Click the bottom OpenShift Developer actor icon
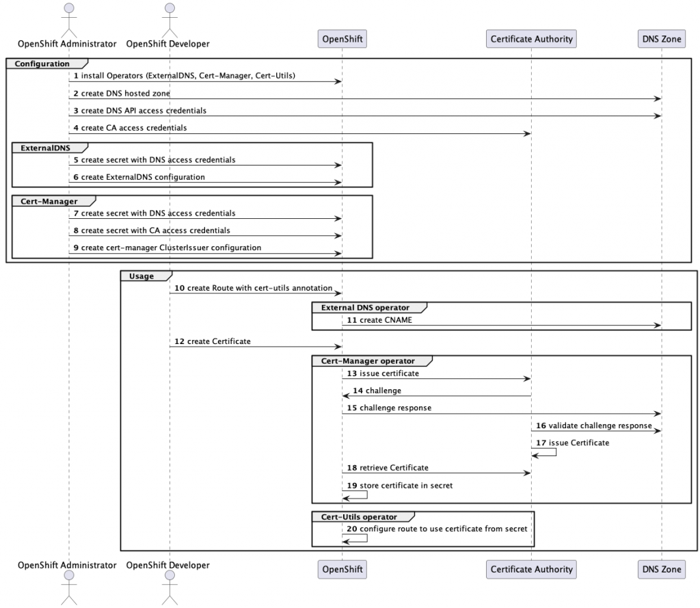This screenshot has width=700, height=608. (170, 588)
